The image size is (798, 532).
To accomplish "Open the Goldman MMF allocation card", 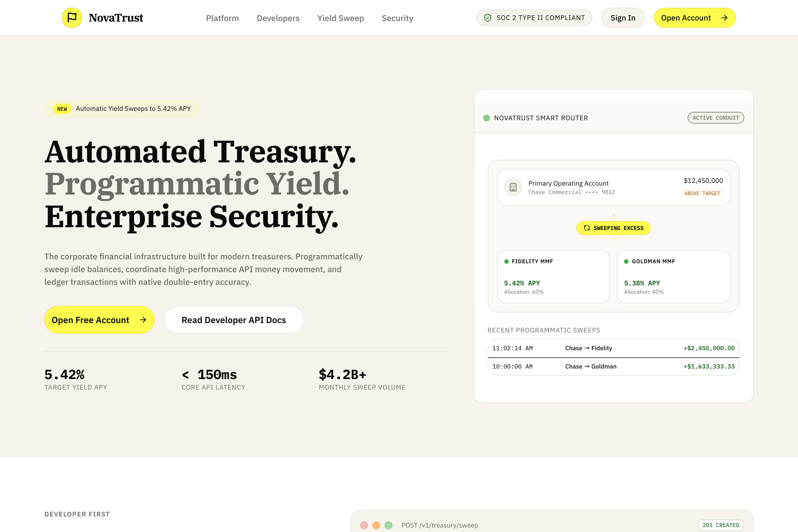I will 673,277.
